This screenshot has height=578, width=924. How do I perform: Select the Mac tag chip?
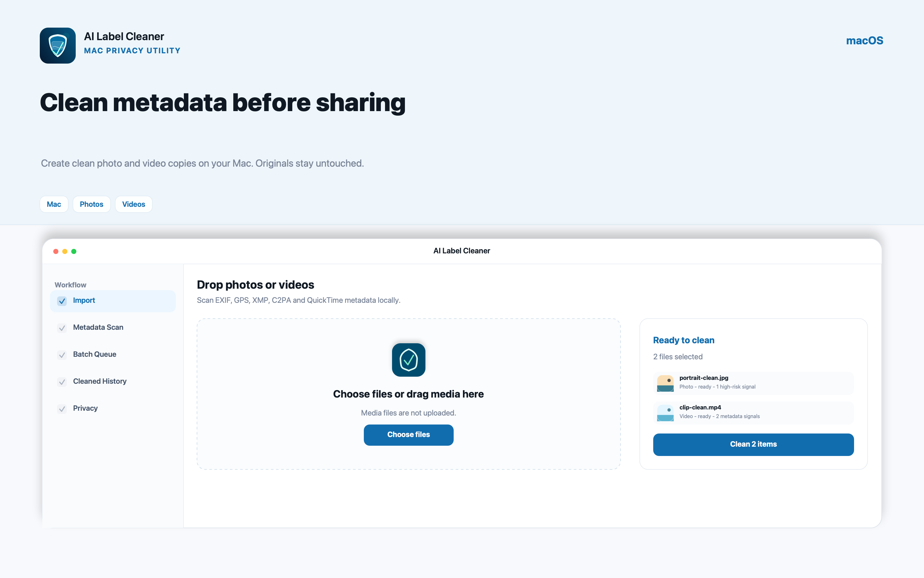pos(54,204)
